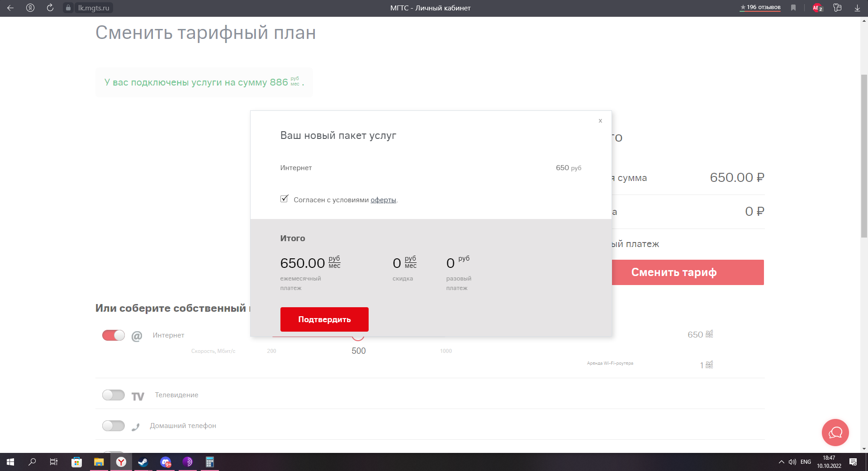Image resolution: width=868 pixels, height=471 pixels.
Task: Open Calculator from the taskbar
Action: (x=209, y=462)
